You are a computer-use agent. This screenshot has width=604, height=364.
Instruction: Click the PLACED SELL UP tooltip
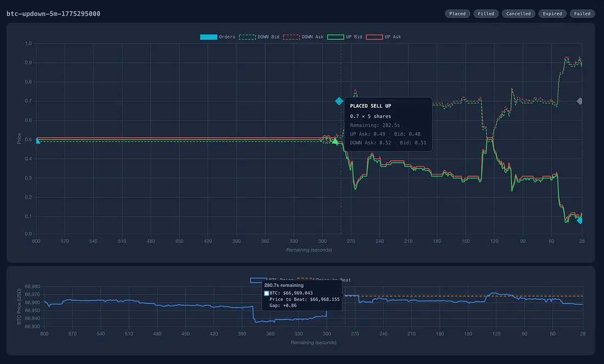point(388,124)
